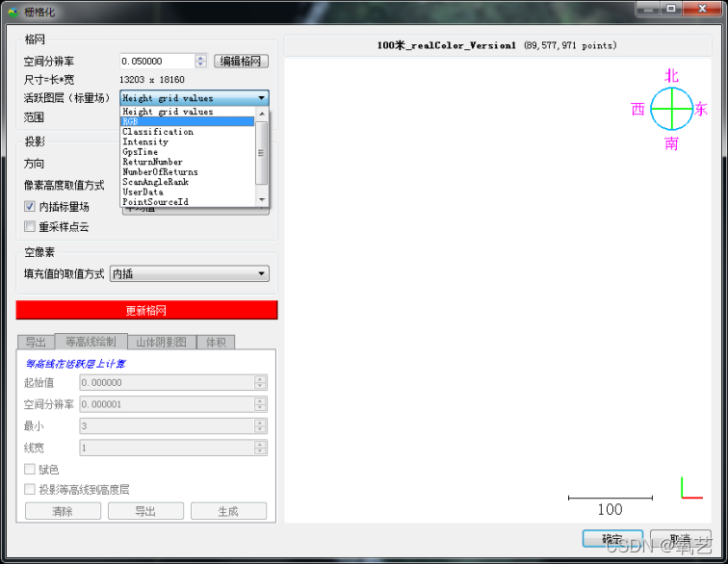
Task: Select GpsTime scalar field option
Action: coord(187,152)
